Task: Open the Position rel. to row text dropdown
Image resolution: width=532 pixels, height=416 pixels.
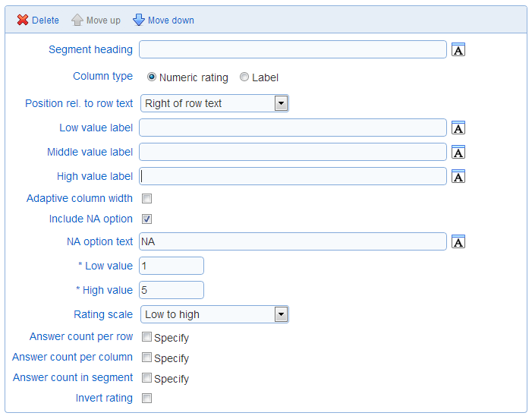Action: coord(215,103)
